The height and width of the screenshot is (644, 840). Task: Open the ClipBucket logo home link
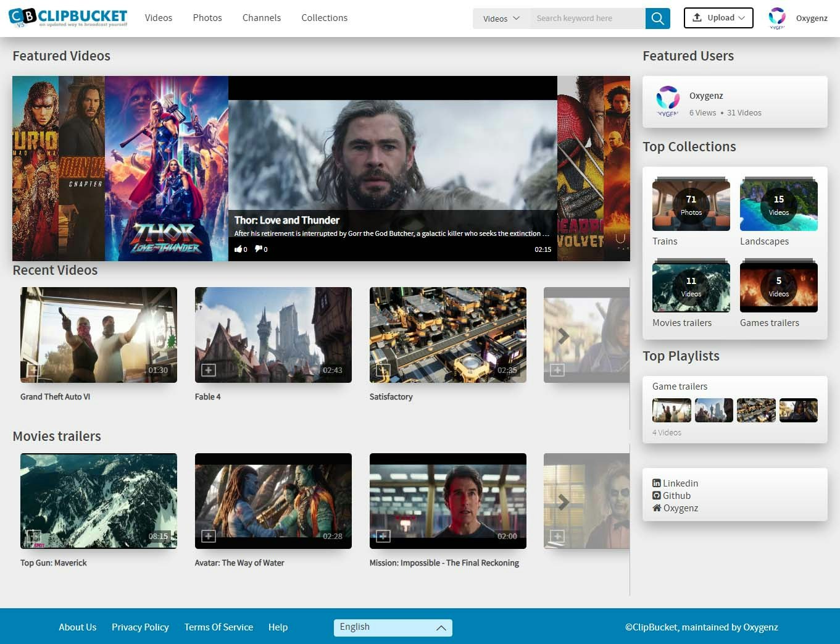68,17
